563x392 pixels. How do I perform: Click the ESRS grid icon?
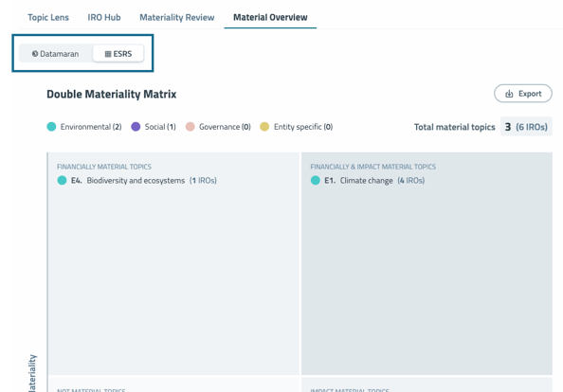point(108,54)
